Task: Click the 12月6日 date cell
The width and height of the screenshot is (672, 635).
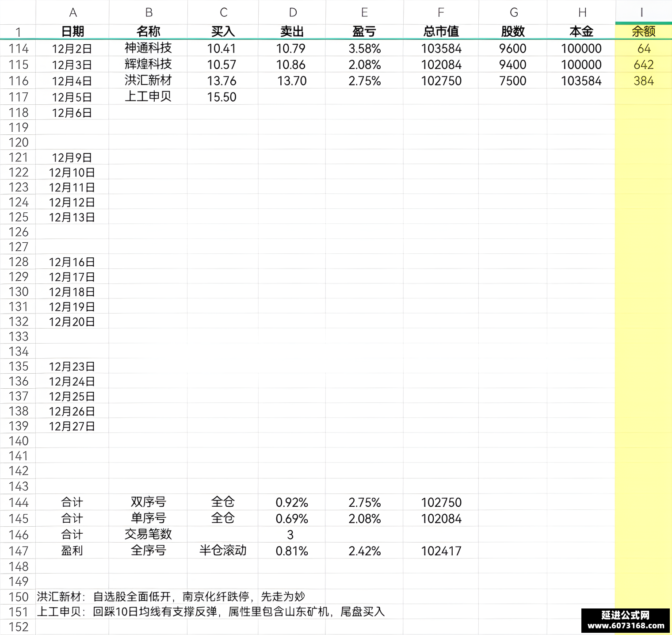Action: pos(73,112)
